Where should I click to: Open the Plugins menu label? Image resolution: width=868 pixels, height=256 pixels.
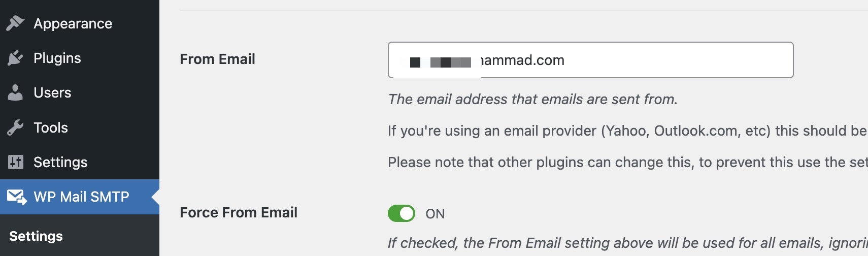(x=57, y=58)
